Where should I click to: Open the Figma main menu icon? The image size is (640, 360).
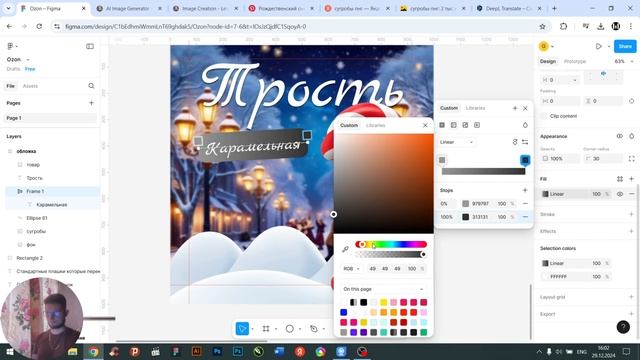11,46
